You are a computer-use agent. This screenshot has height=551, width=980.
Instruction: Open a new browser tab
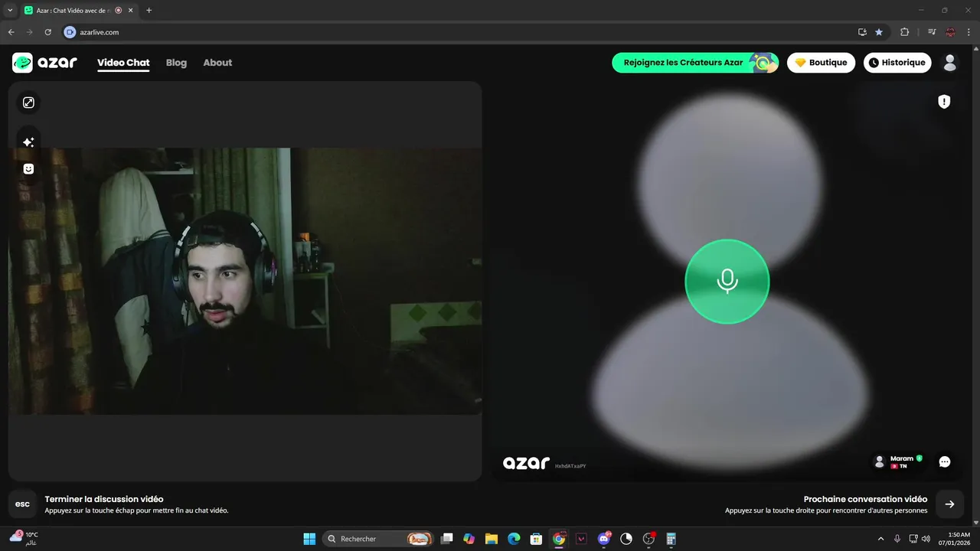(149, 11)
